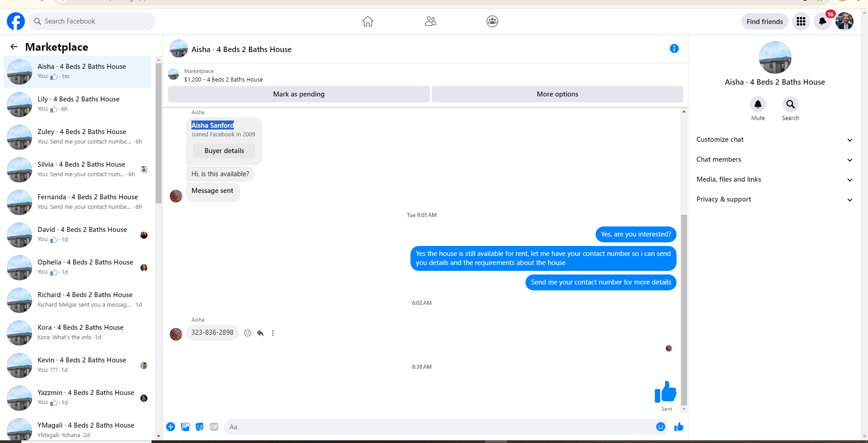
Task: Open Aisha Sanford profile link
Action: (x=213, y=125)
